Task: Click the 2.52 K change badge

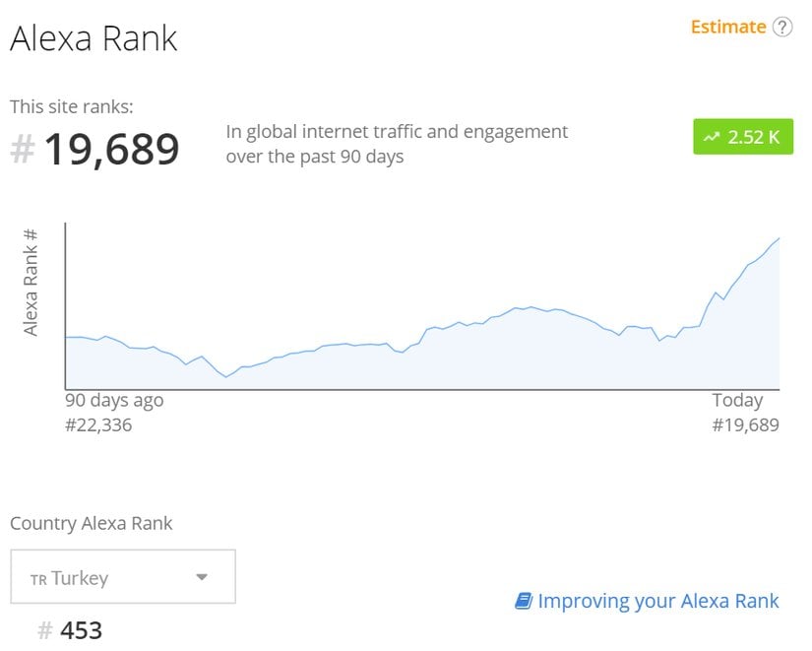Action: click(743, 137)
